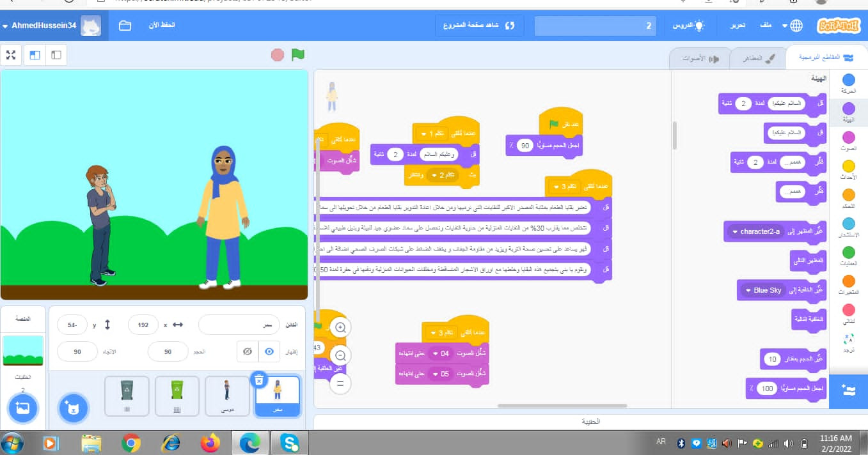Click the شاهد صفحة المشروع button

pyautogui.click(x=480, y=26)
